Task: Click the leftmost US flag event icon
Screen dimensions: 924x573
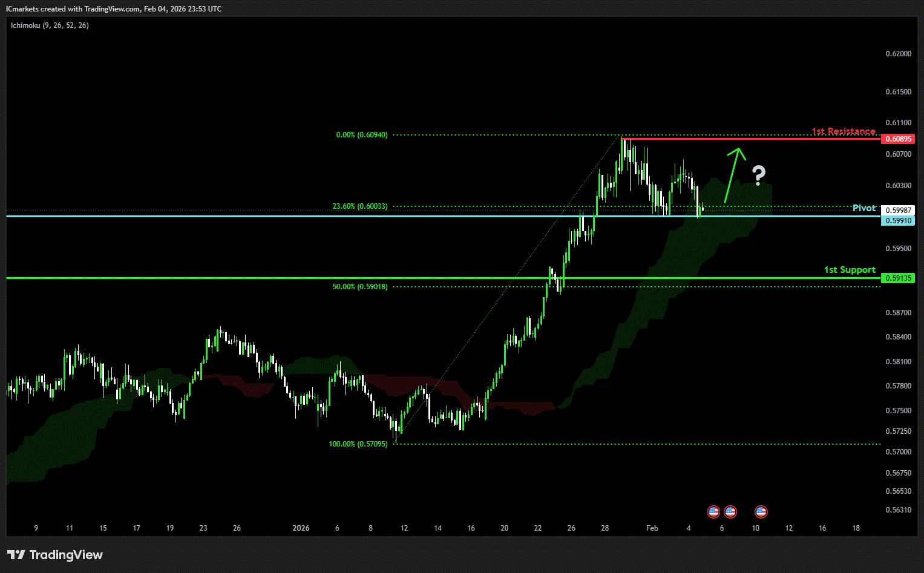Action: pyautogui.click(x=713, y=512)
